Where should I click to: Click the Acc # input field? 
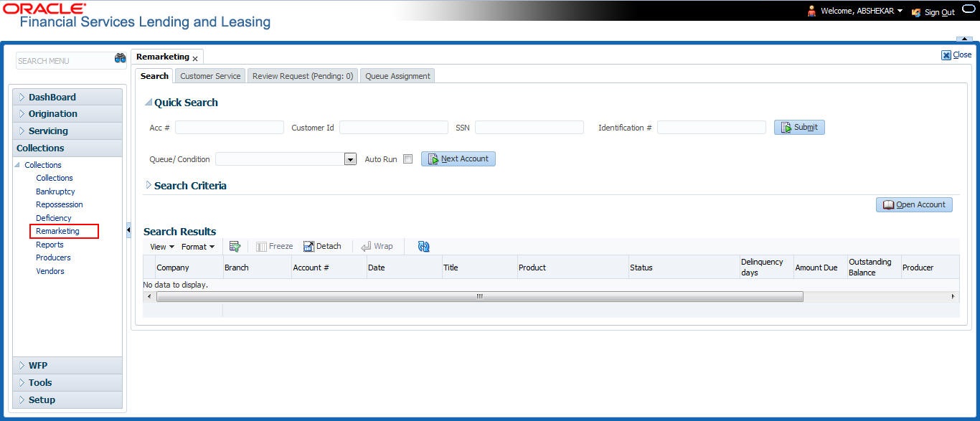[230, 128]
